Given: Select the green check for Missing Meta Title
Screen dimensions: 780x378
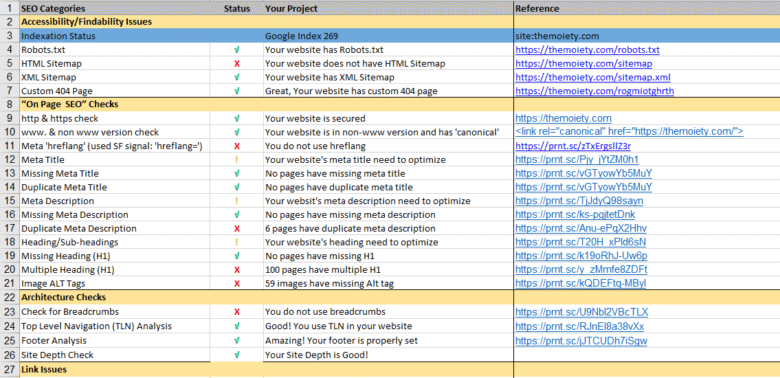Looking at the screenshot, I should point(237,174).
